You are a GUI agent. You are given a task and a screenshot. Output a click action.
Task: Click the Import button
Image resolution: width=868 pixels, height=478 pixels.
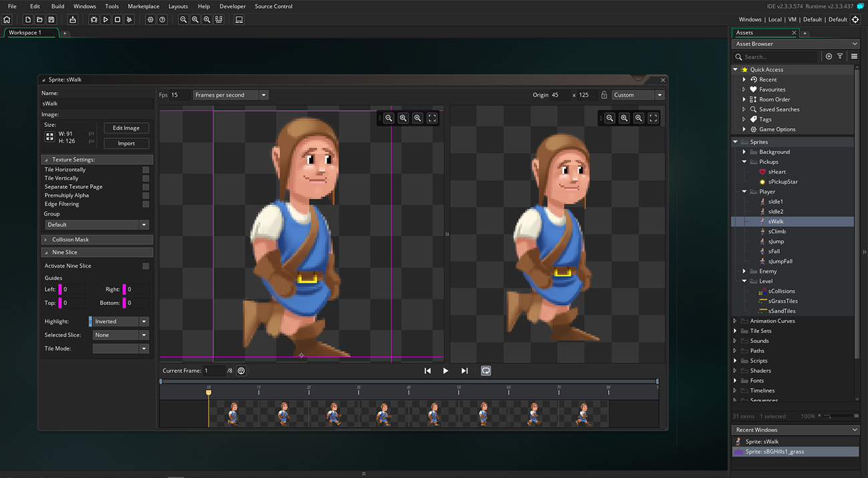coord(126,143)
